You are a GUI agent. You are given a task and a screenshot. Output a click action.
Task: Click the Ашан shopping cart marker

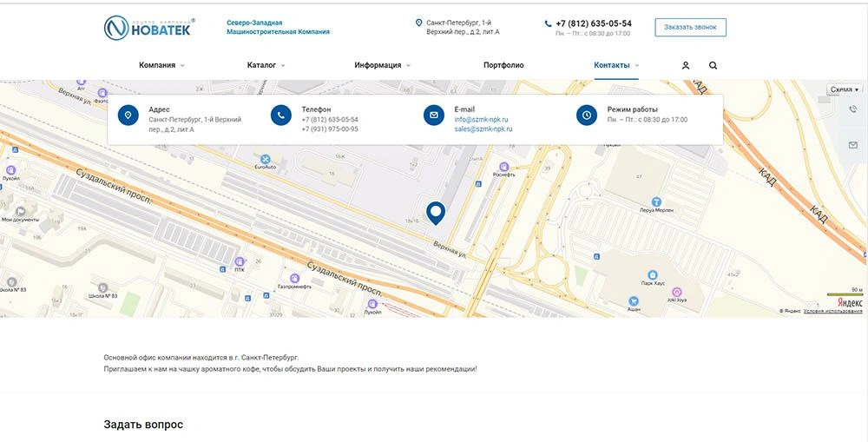(x=635, y=301)
